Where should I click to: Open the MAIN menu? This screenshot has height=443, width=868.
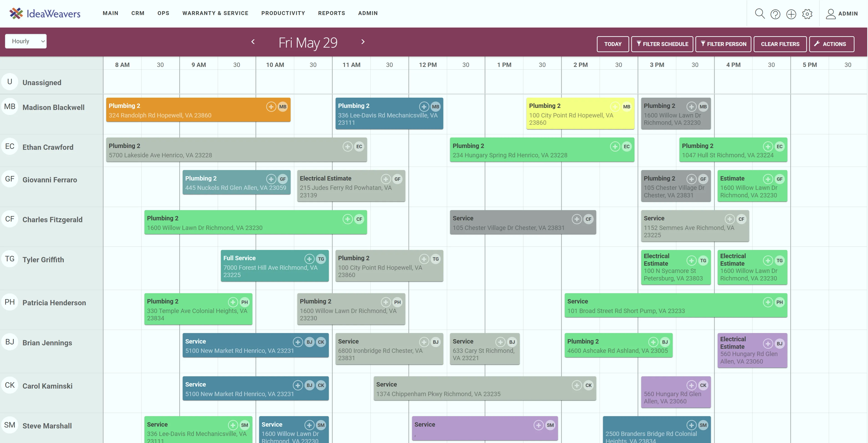tap(111, 13)
